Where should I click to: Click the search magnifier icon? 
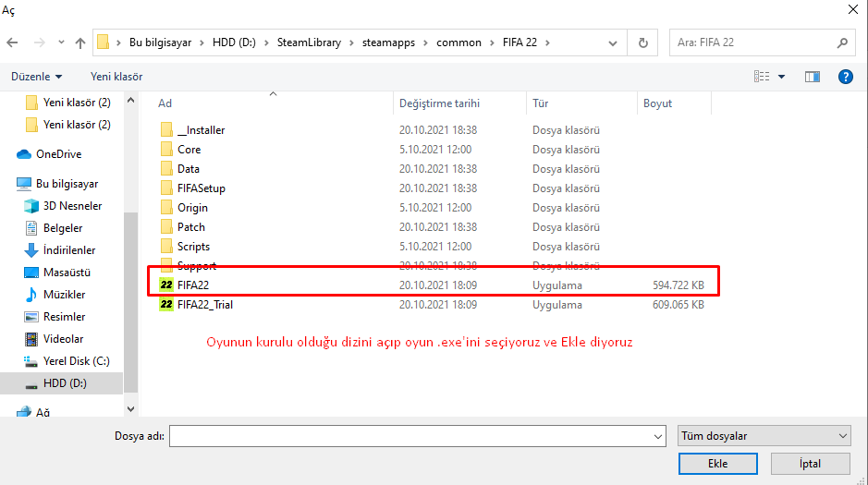click(x=842, y=42)
